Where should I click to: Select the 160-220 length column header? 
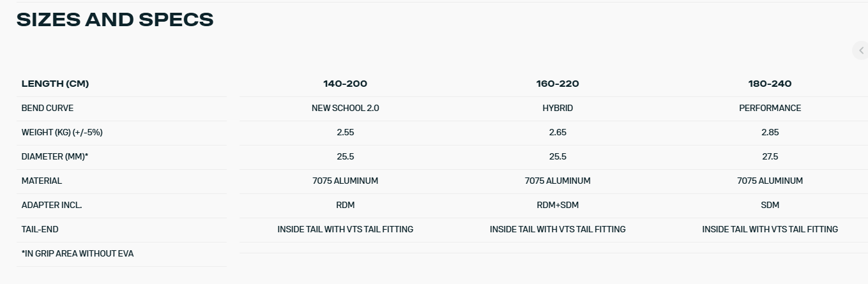pyautogui.click(x=558, y=84)
